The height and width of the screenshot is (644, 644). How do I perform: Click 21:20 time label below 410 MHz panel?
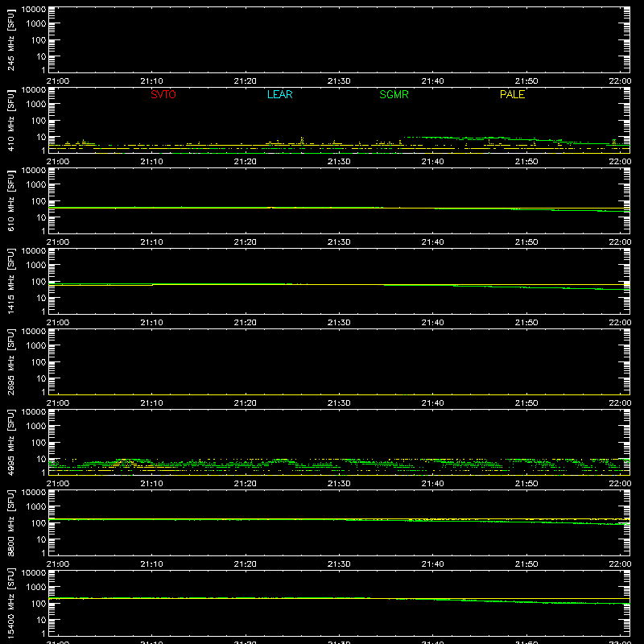[x=246, y=162]
